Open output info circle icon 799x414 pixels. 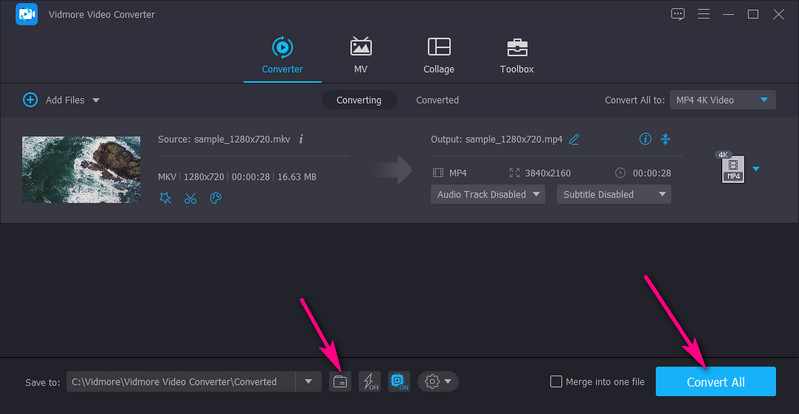[645, 139]
